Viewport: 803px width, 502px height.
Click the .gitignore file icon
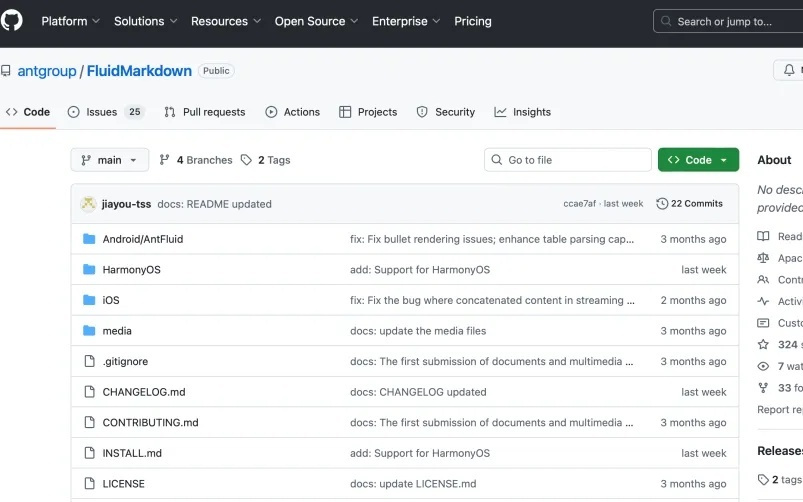pyautogui.click(x=89, y=362)
